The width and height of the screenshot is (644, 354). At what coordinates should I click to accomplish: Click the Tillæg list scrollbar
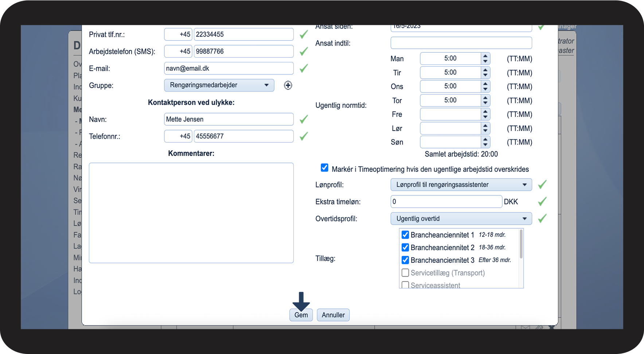521,244
